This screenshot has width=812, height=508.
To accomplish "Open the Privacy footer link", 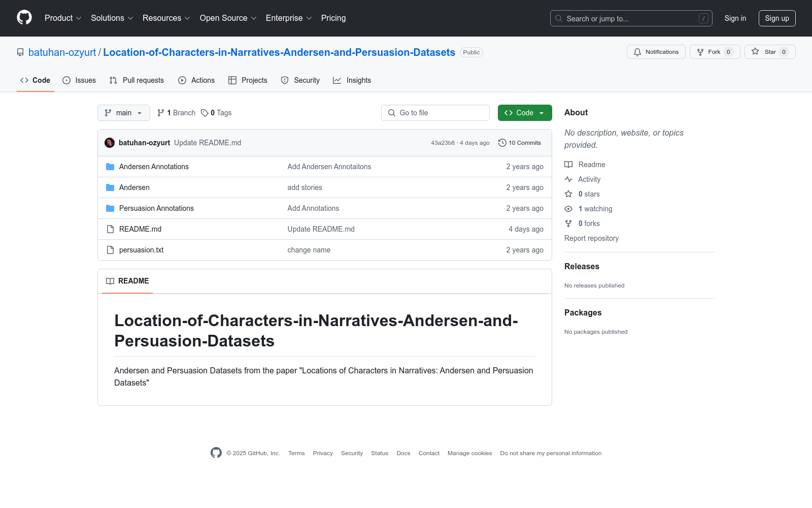I will [323, 453].
